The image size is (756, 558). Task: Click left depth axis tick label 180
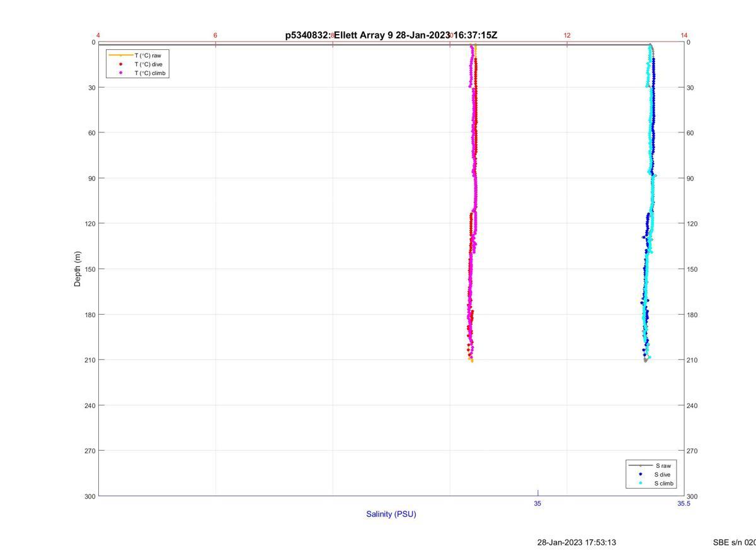click(89, 315)
